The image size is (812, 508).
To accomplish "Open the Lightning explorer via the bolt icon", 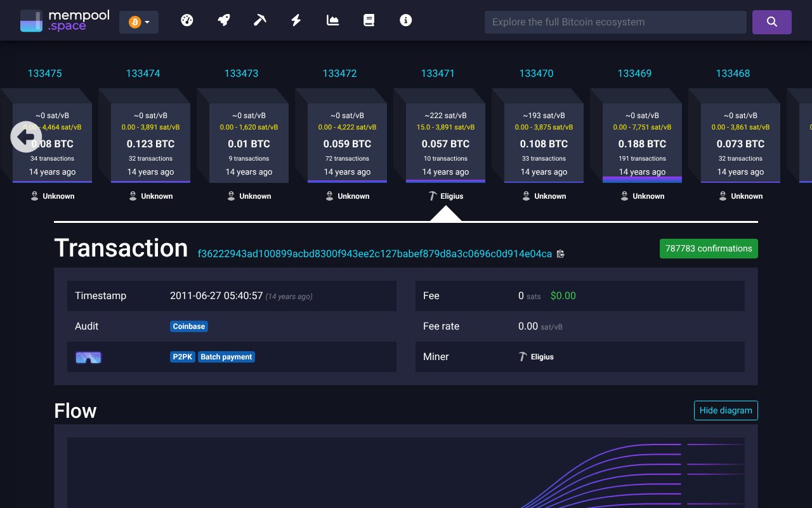I will coord(296,20).
